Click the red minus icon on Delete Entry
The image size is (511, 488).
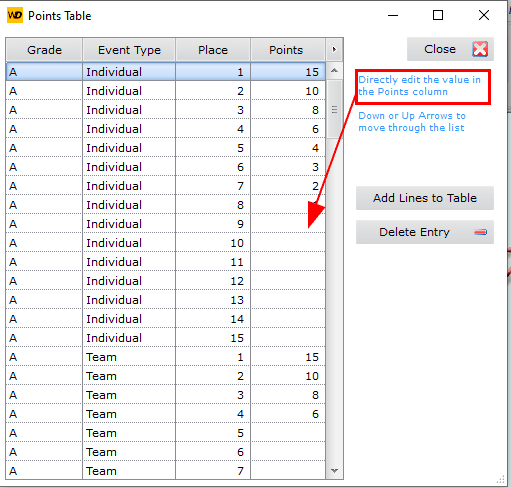point(480,232)
